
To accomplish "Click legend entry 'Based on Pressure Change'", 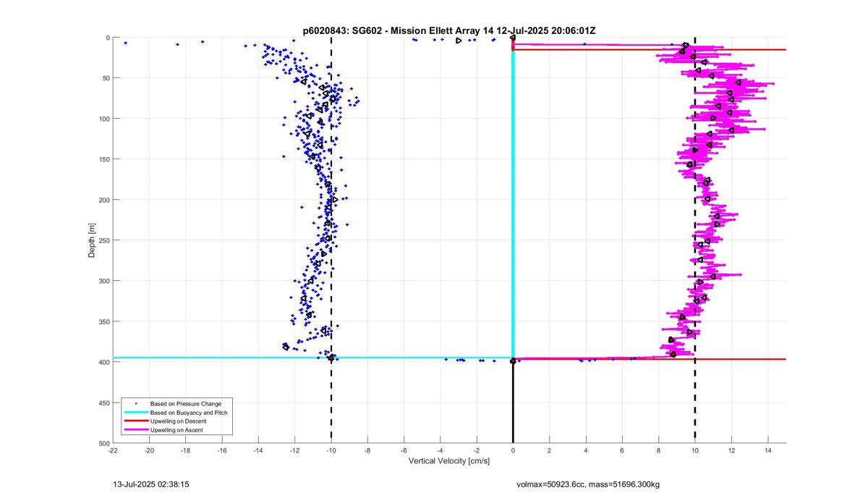I will tap(186, 403).
